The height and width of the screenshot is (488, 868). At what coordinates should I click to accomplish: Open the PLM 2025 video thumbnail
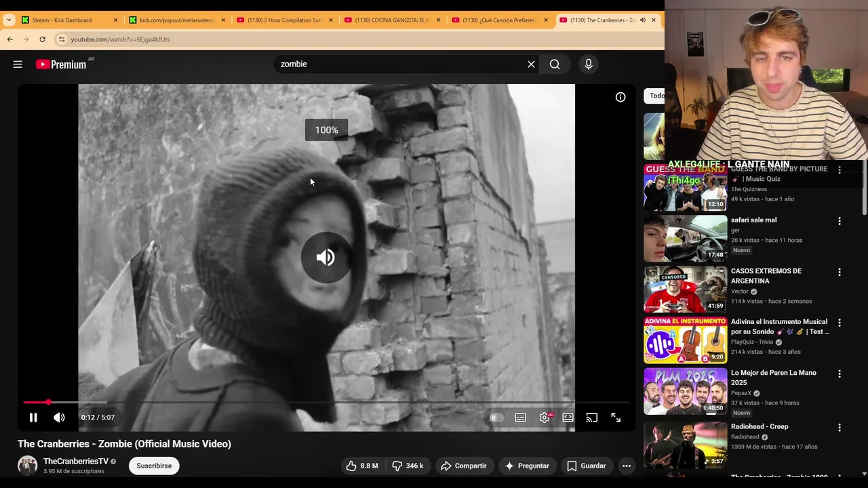pyautogui.click(x=685, y=391)
